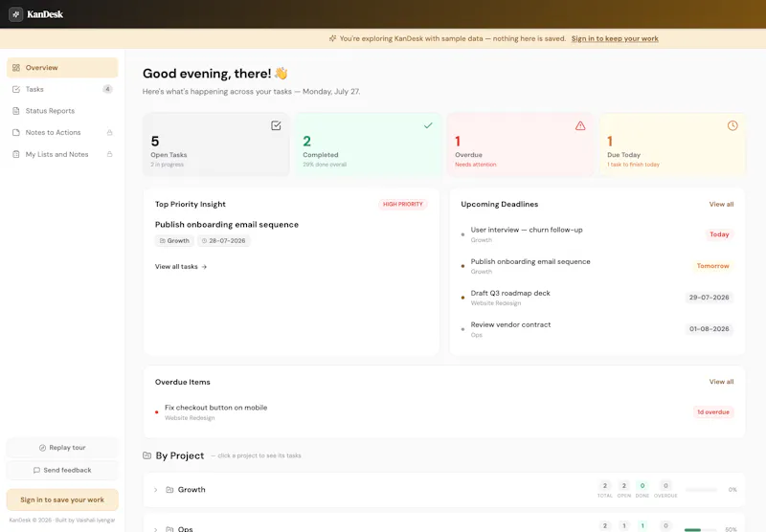Click the Tasks count badge showing 4
Screen dimensions: 766x532
point(107,89)
